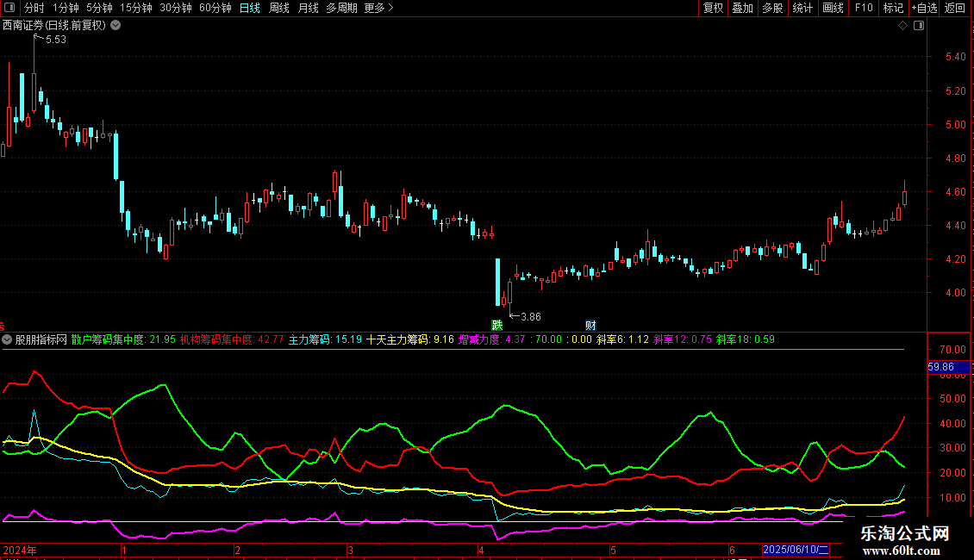974x560 pixels.
Task: Open the 复权 adjustment menu
Action: (x=713, y=8)
